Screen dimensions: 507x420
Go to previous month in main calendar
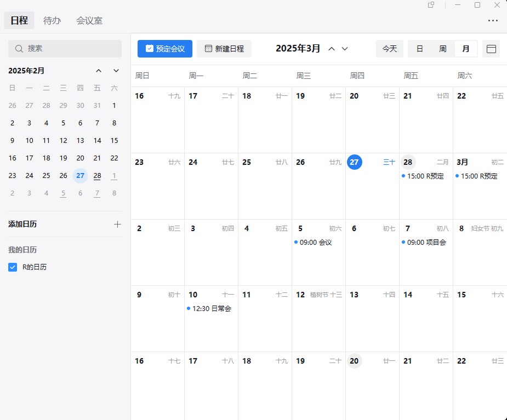point(332,49)
